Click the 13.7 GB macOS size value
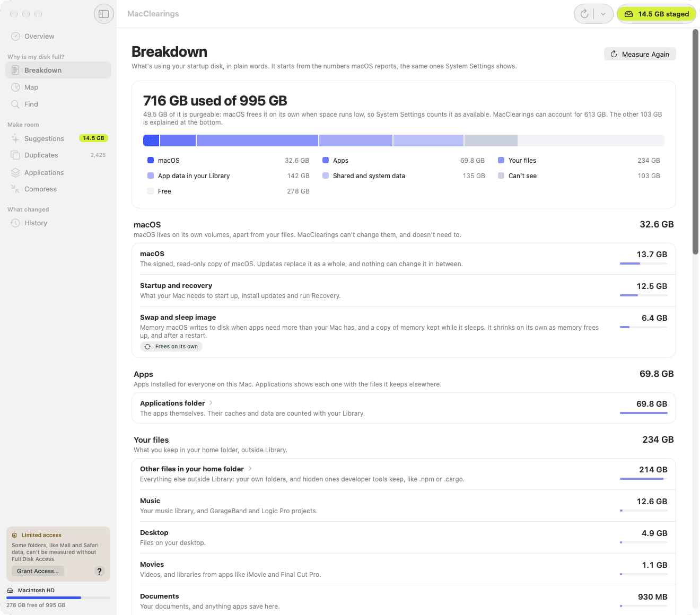 tap(652, 254)
